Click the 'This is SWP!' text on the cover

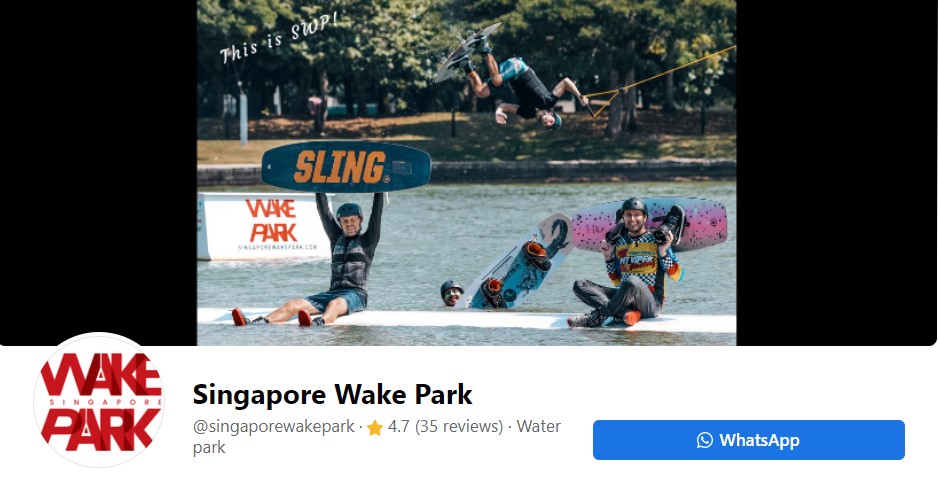coord(279,37)
